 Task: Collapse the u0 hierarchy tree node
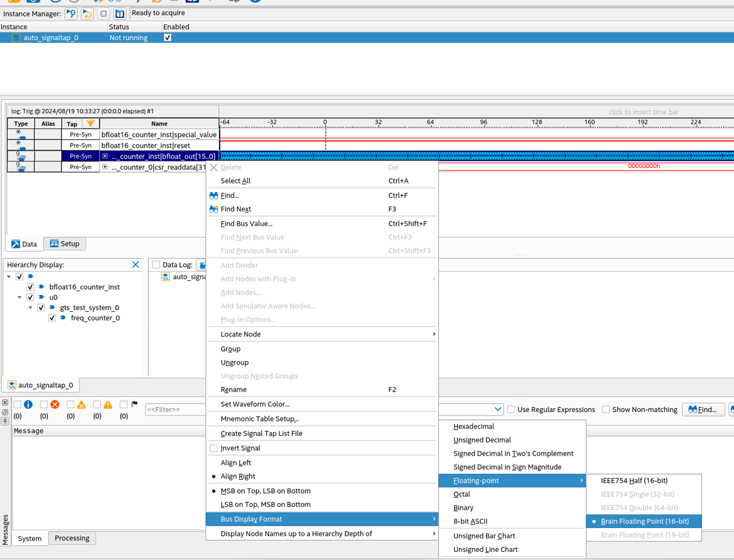(x=19, y=297)
